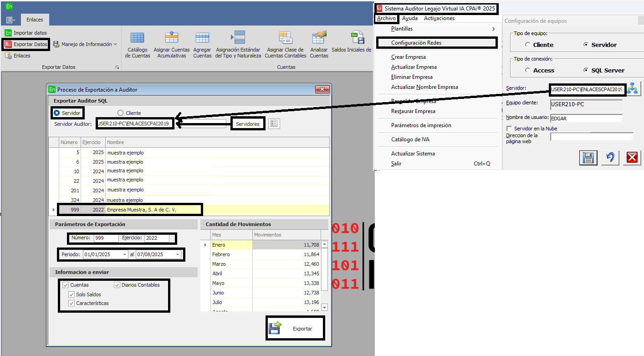This screenshot has width=644, height=356.
Task: Toggle Servidor en la Nube checkbox
Action: pos(509,129)
